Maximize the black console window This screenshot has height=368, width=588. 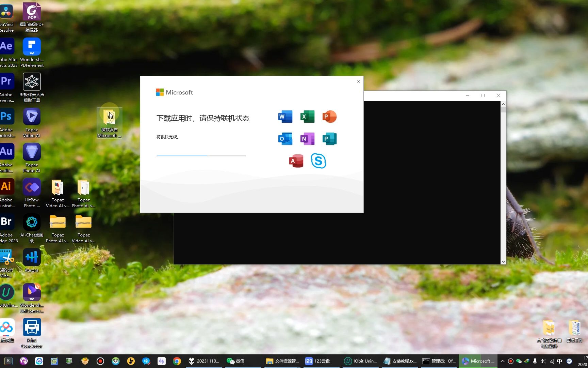[483, 95]
